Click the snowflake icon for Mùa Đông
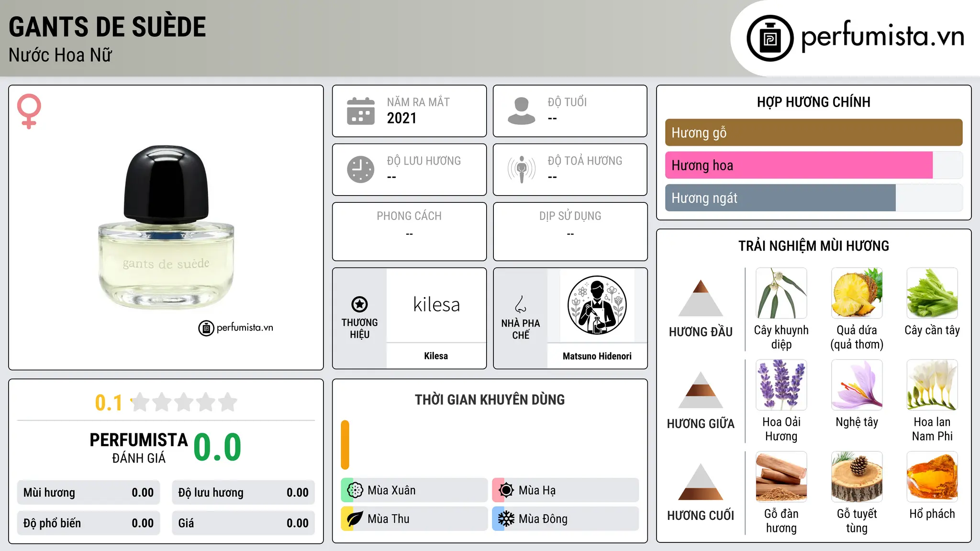 506,519
